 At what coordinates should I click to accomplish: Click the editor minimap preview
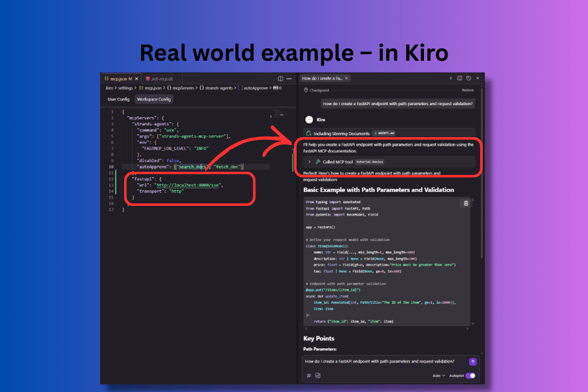(x=280, y=113)
